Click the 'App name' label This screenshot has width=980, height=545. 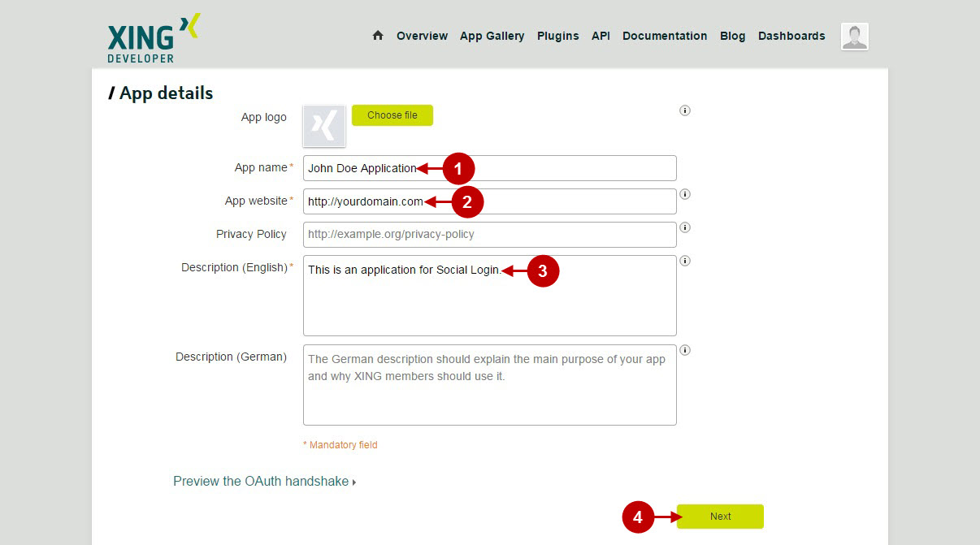[261, 167]
